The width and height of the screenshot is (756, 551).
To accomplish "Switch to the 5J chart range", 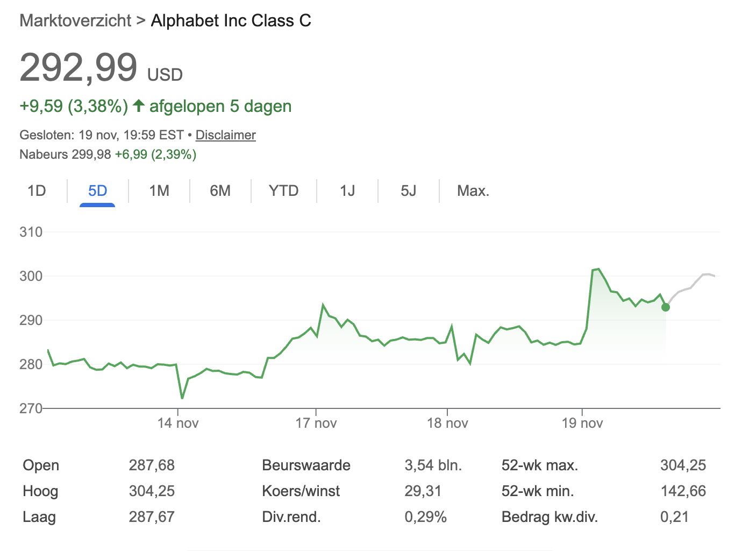I will 408,191.
